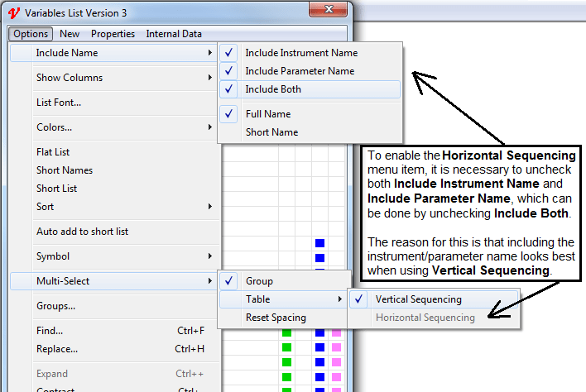Close the Variables List Version 3 window

(328, 9)
